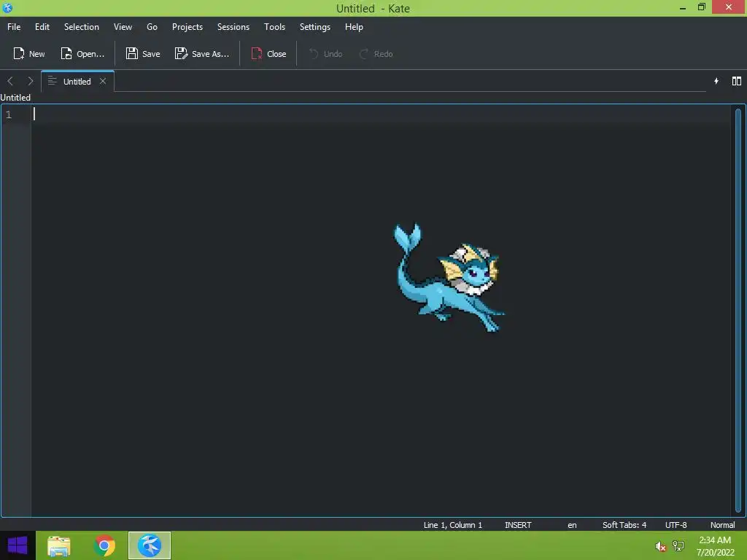This screenshot has height=560, width=747.
Task: Open Normal highlighting mode dropdown
Action: 722,525
